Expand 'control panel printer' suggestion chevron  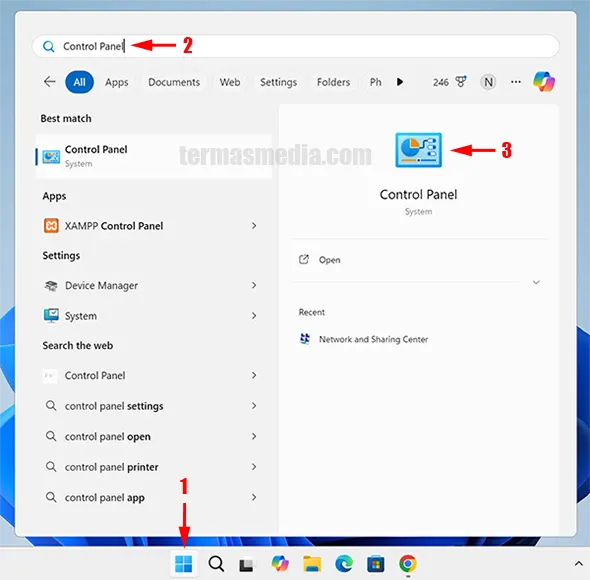coord(254,466)
